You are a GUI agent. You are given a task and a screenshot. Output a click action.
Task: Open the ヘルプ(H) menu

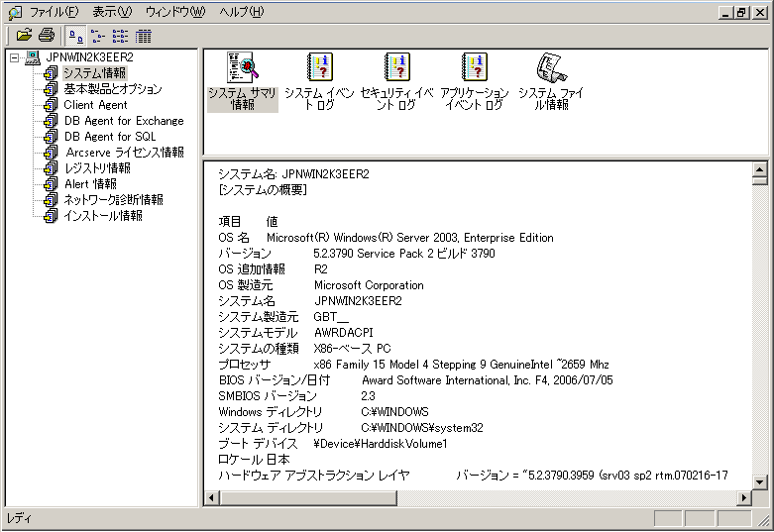[242, 12]
